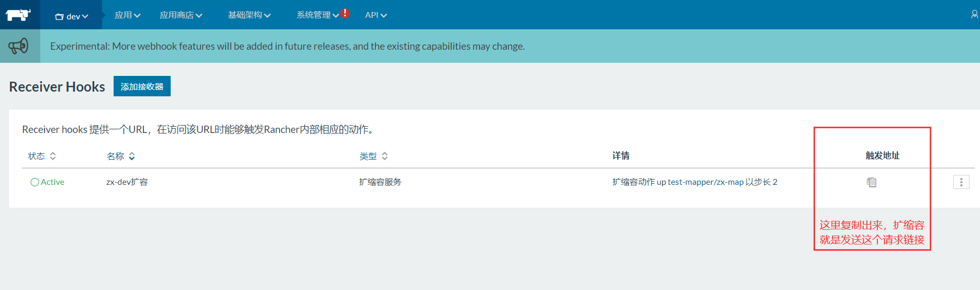Expand the 应用商店 menu
Screen dimensions: 980x290
click(x=181, y=15)
